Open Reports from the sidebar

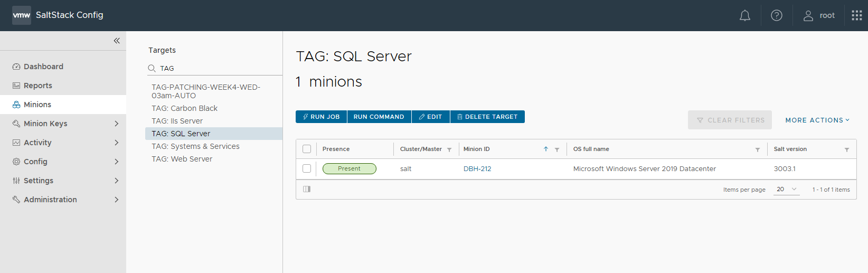click(37, 86)
